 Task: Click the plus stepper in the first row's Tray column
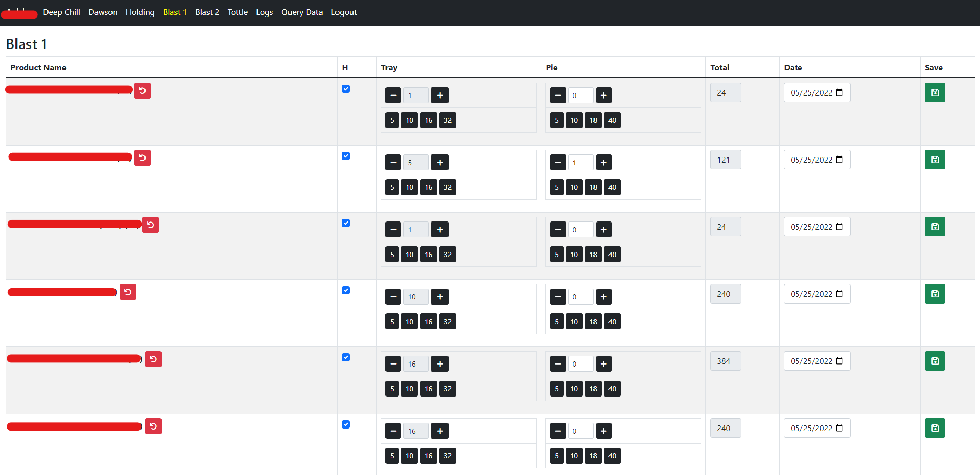pyautogui.click(x=440, y=95)
